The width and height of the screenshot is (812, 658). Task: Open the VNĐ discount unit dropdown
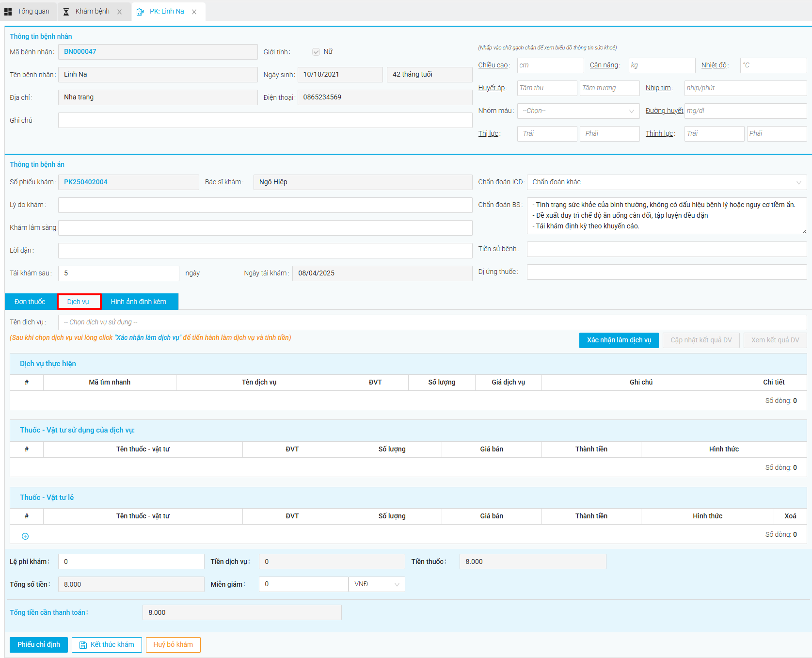coord(377,584)
